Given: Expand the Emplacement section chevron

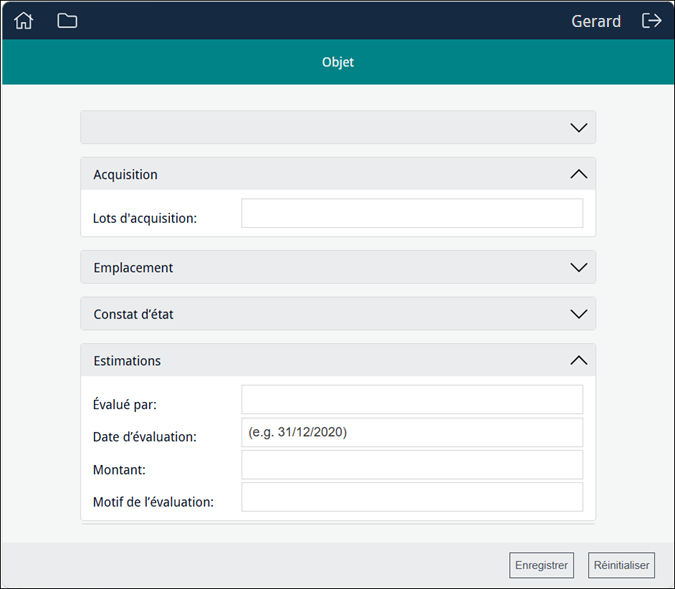Looking at the screenshot, I should click(579, 267).
